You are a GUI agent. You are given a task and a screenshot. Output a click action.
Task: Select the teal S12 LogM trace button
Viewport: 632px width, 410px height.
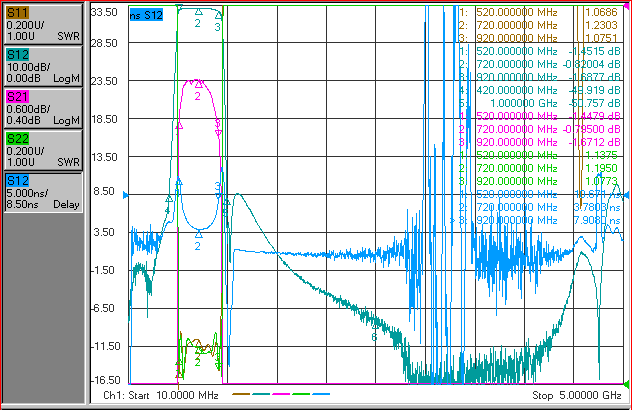(43, 66)
